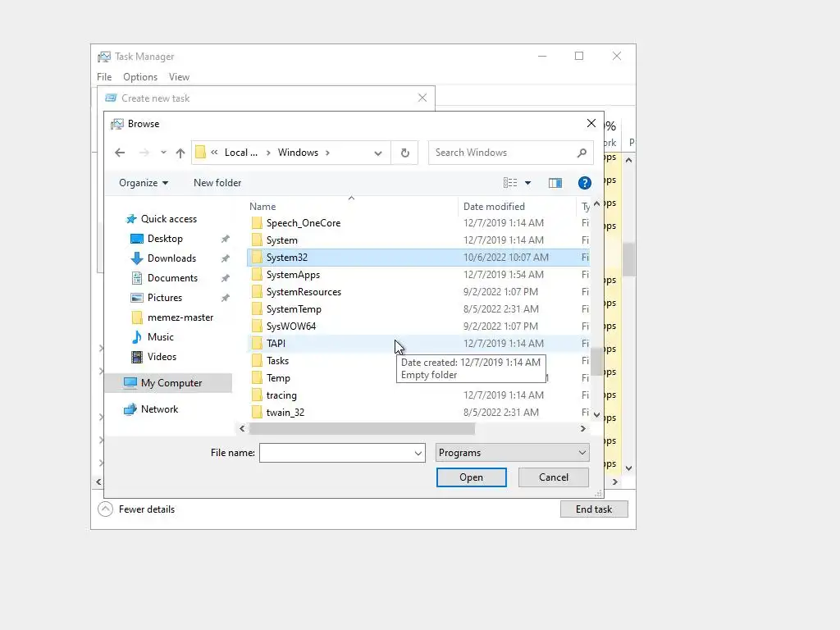Select the Tasks folder row
The image size is (840, 630).
418,361
